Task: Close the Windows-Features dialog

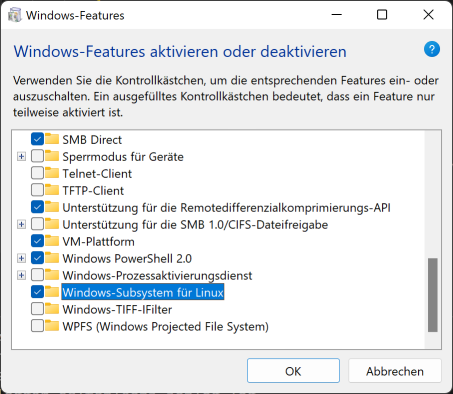Action: tap(428, 15)
